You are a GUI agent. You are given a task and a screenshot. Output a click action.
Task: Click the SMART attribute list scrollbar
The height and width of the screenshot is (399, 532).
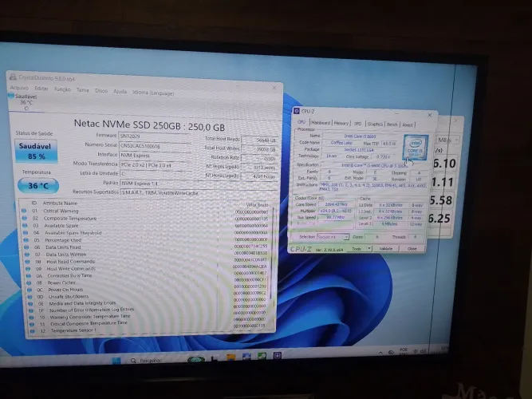pos(272,255)
